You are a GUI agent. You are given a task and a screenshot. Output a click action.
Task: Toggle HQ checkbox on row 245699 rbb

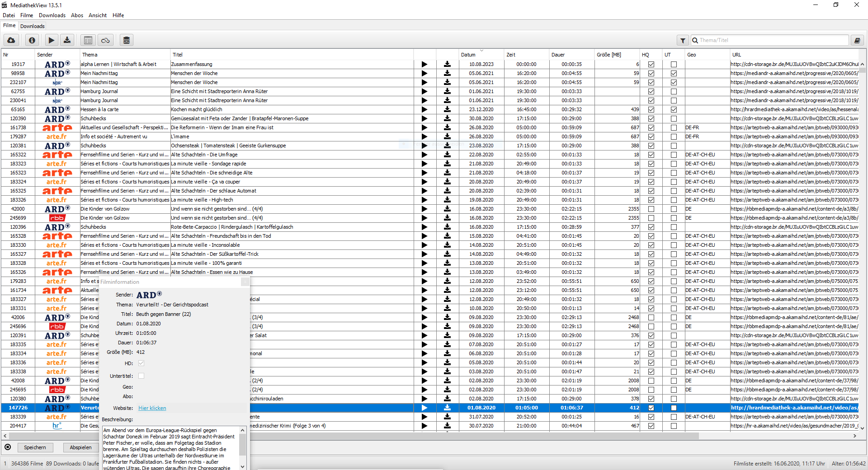[x=651, y=218]
